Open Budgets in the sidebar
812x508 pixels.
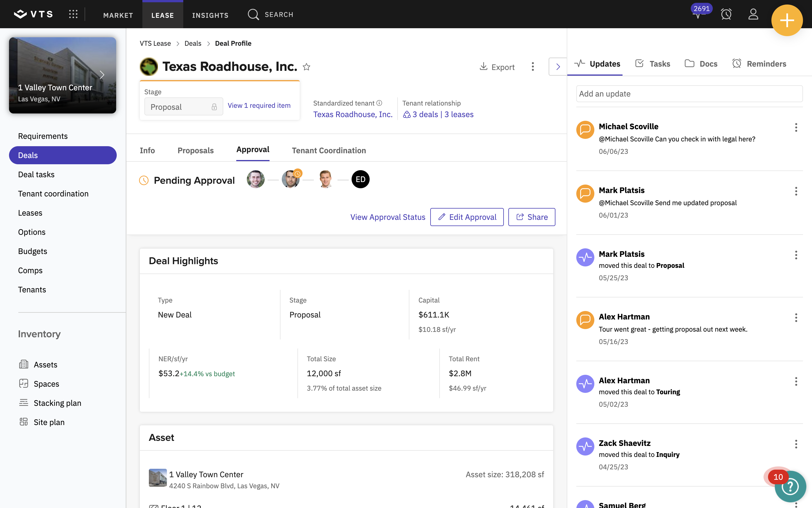(x=32, y=251)
